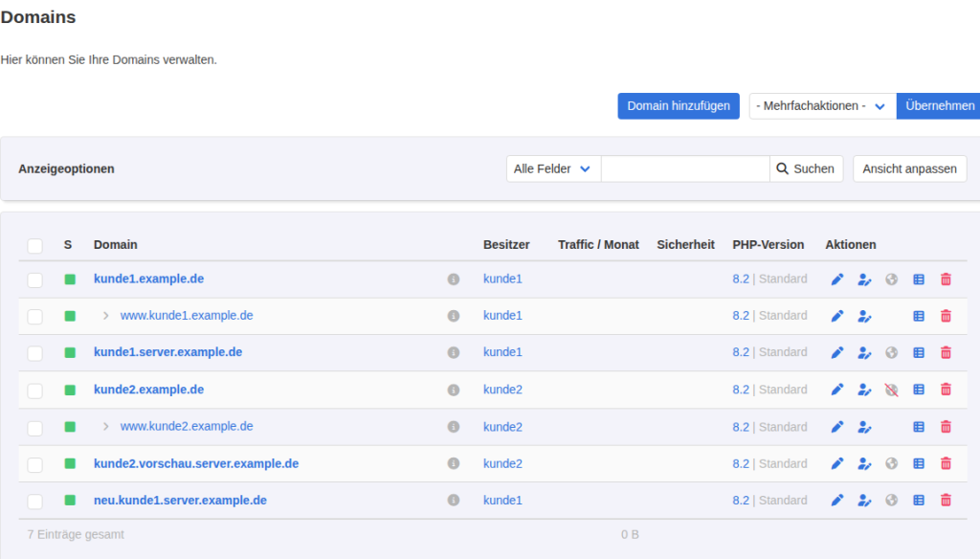Screen dimensions: 980x559
Task: Click the Suchen search button
Action: tap(806, 168)
